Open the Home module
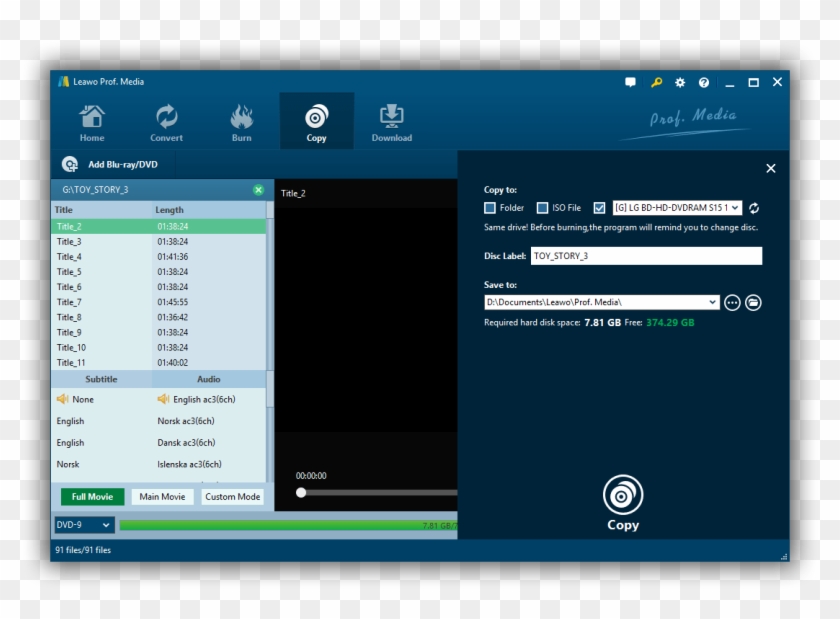The width and height of the screenshot is (840, 619). 92,123
